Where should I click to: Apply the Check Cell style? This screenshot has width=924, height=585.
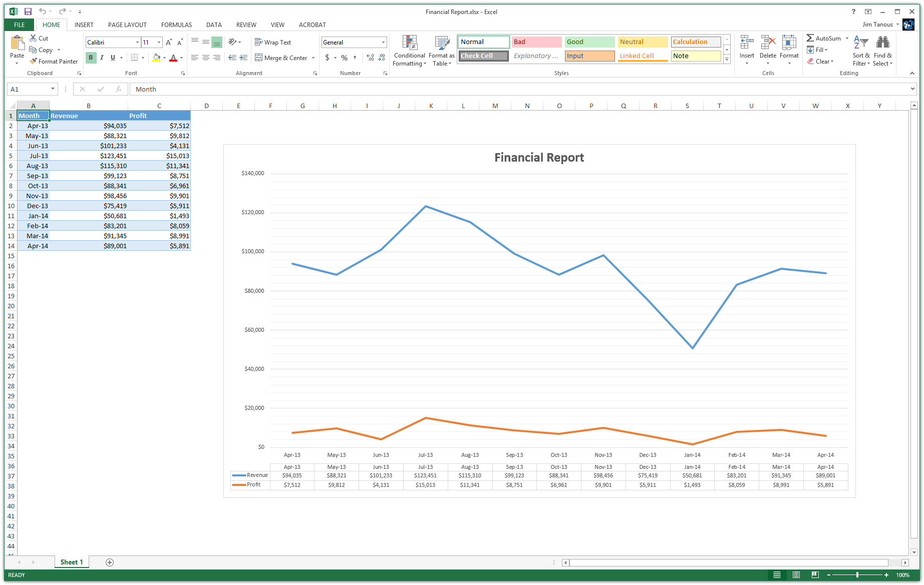point(484,56)
